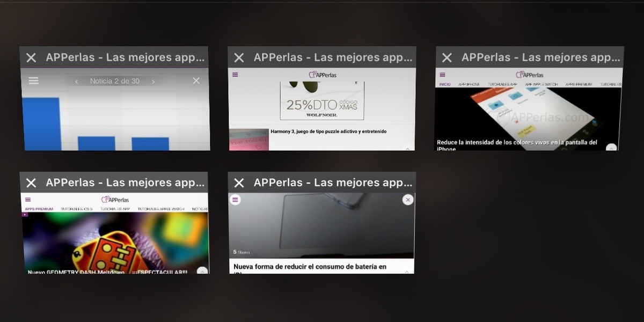The width and height of the screenshot is (644, 322).
Task: Select the TUTORIALES APPLE WATCH navigation item
Action: (160, 209)
